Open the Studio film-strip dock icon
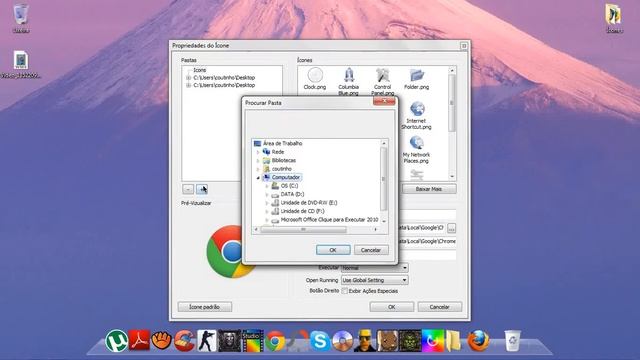640x360 pixels. [253, 341]
